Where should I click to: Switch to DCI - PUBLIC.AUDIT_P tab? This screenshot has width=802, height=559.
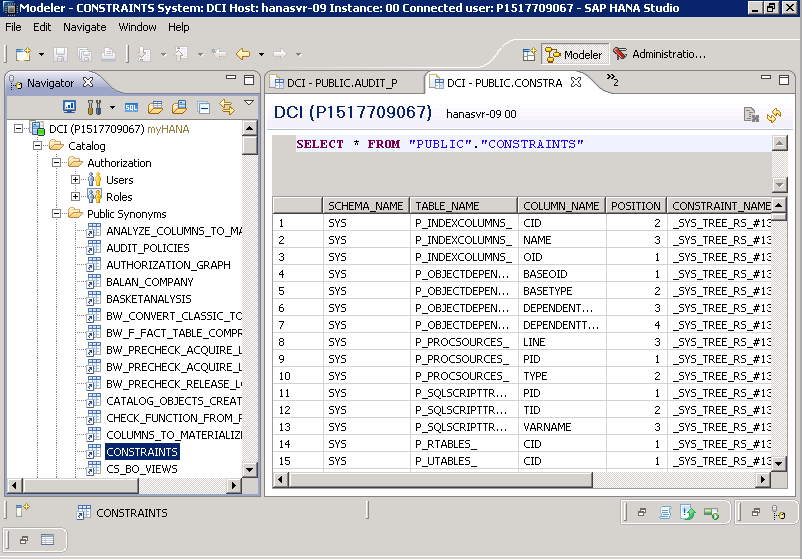click(x=342, y=83)
